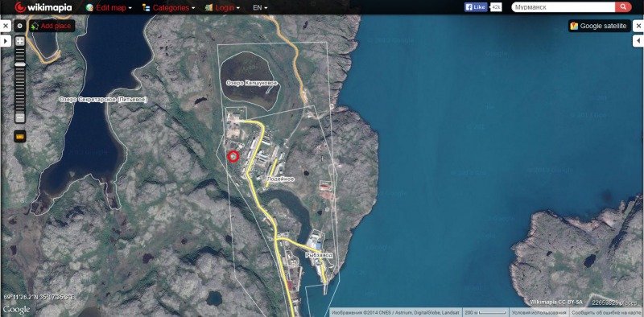Image resolution: width=644 pixels, height=317 pixels.
Task: Close the left panel with X button
Action: click(6, 27)
